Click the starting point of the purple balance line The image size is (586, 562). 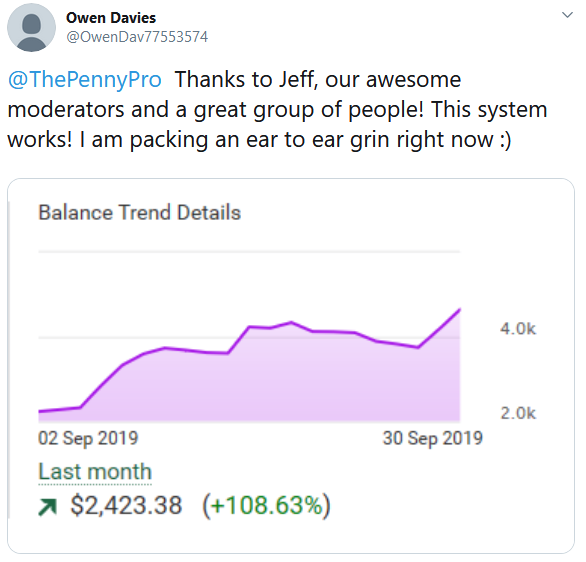tap(40, 411)
